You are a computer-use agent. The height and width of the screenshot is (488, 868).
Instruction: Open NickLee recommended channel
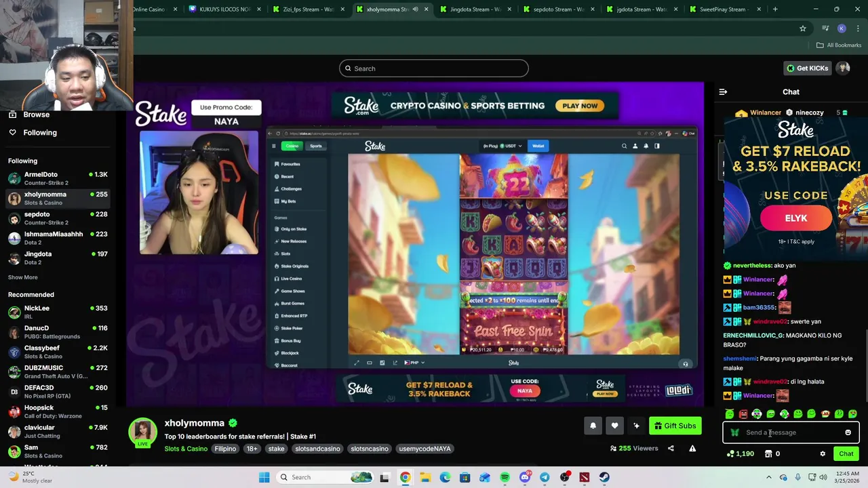tap(58, 312)
